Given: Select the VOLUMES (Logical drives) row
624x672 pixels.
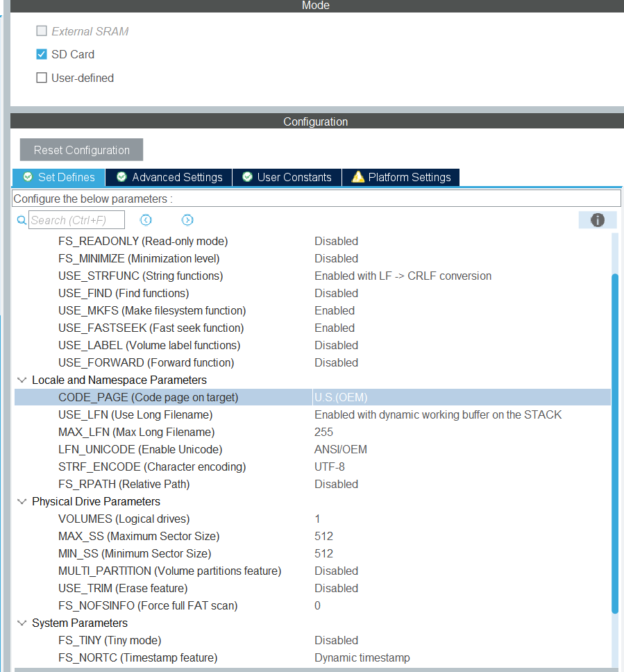Looking at the screenshot, I should (312, 519).
